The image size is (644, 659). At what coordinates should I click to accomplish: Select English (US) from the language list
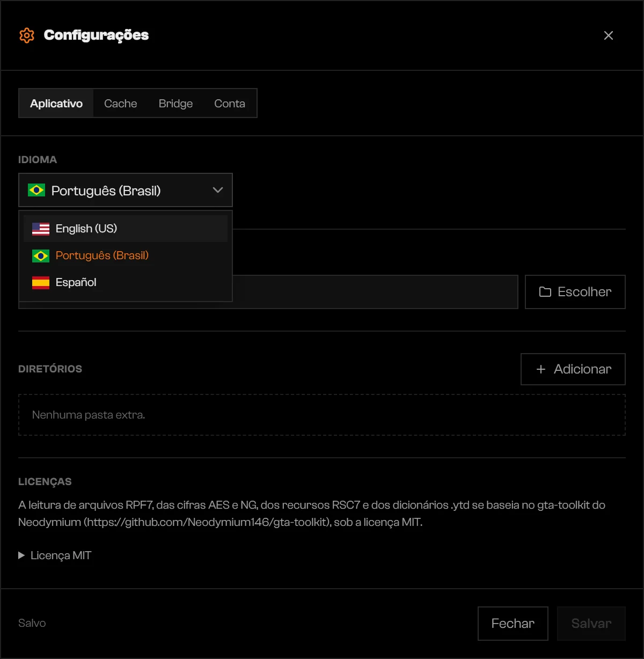point(126,229)
